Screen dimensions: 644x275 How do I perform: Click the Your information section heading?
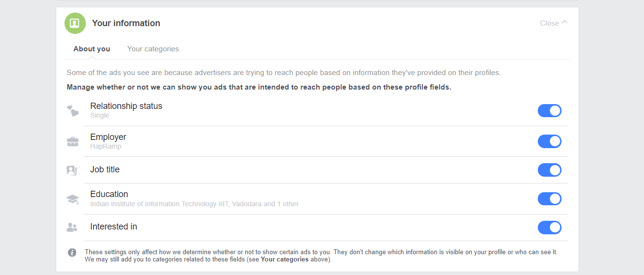(126, 23)
